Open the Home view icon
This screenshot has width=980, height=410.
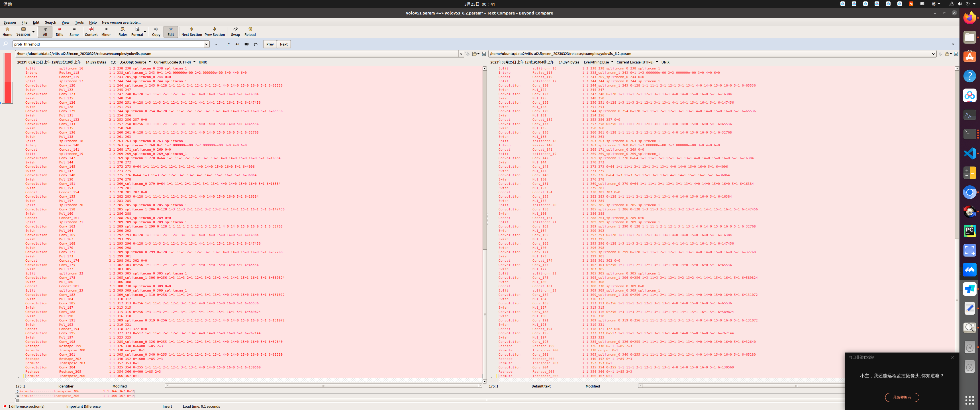coord(7,31)
